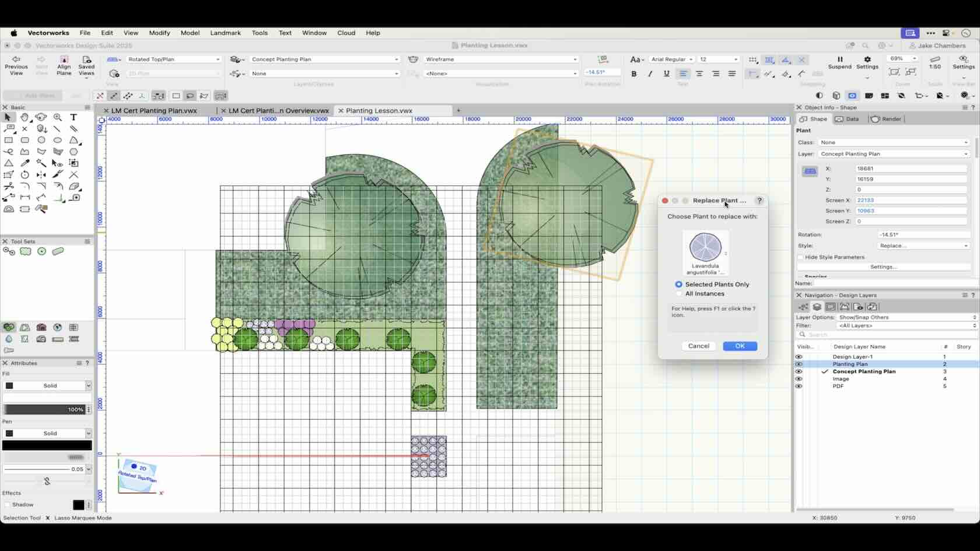Switch to the LM Cert Planting Plan.vwx tab
The image size is (980, 551).
[155, 110]
